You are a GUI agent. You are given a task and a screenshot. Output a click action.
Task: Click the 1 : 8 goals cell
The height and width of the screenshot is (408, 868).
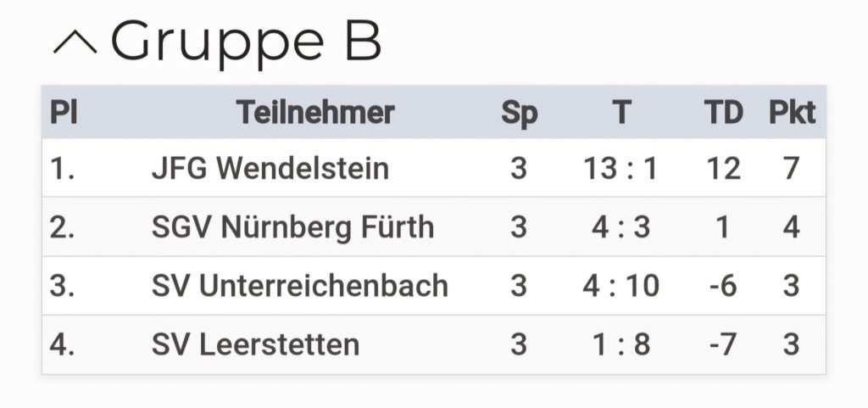click(x=620, y=344)
